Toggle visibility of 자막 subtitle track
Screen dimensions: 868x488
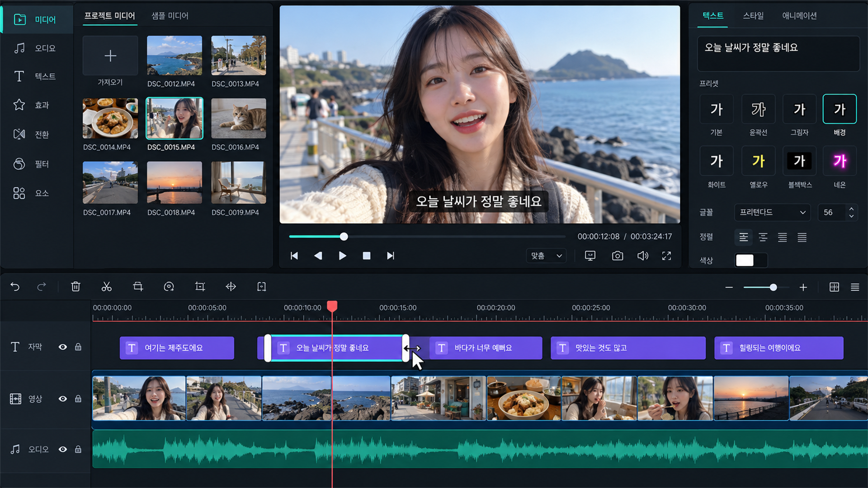[63, 347]
